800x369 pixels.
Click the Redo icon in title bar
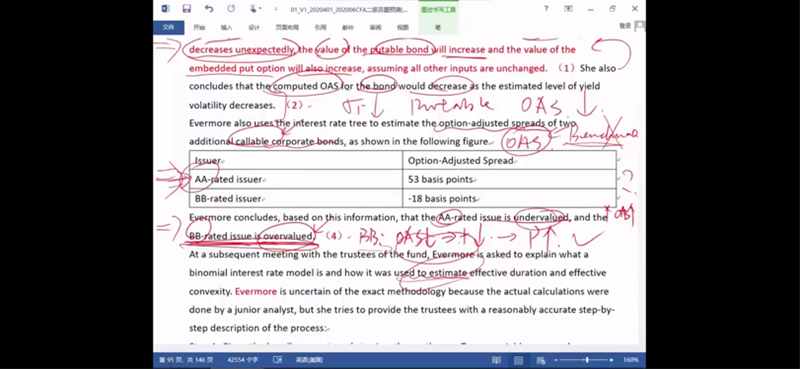point(231,9)
